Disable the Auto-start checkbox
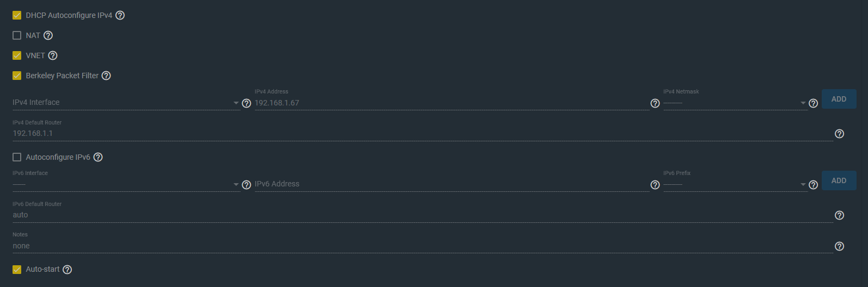 click(x=17, y=270)
